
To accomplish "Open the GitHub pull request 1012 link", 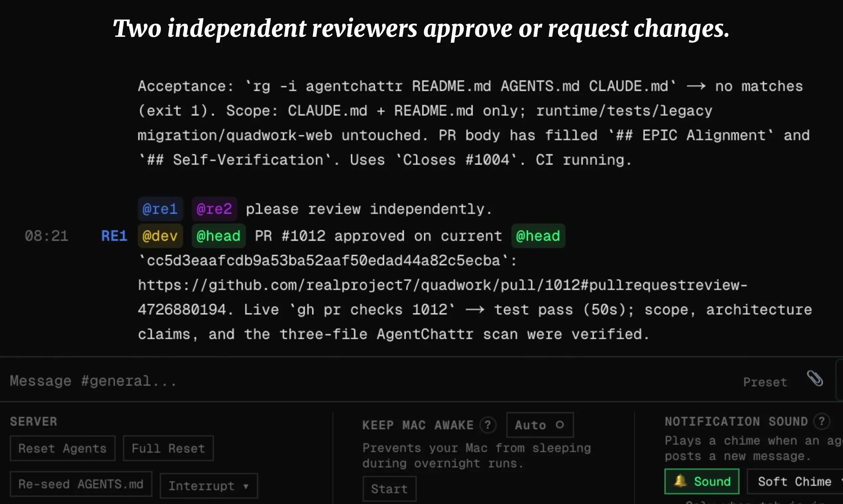I will (x=442, y=297).
